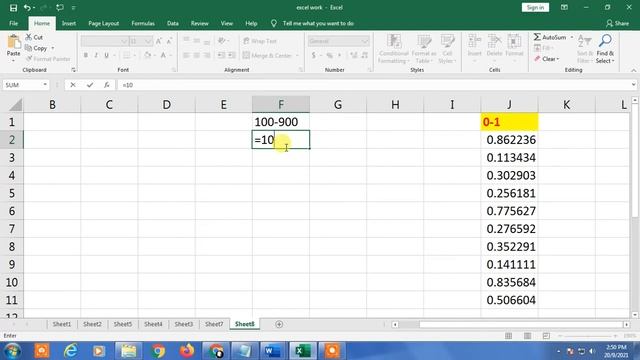Toggle Underline formatting button
The image size is (640, 360).
[x=107, y=55]
